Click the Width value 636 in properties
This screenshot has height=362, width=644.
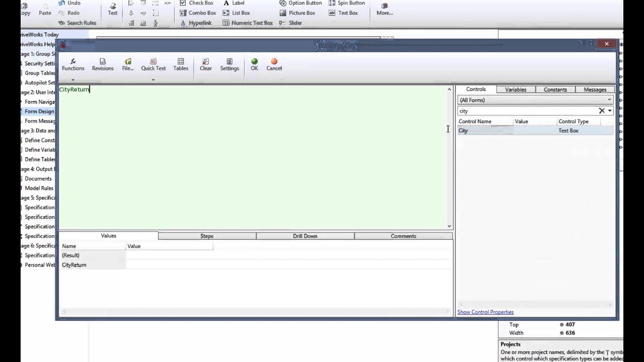click(570, 333)
